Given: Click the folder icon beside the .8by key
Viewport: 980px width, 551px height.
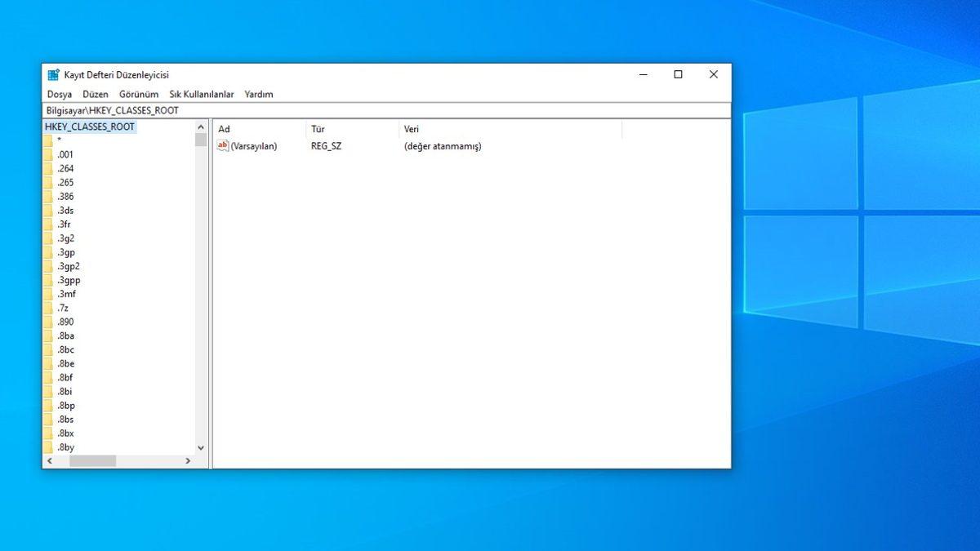Looking at the screenshot, I should [x=50, y=447].
